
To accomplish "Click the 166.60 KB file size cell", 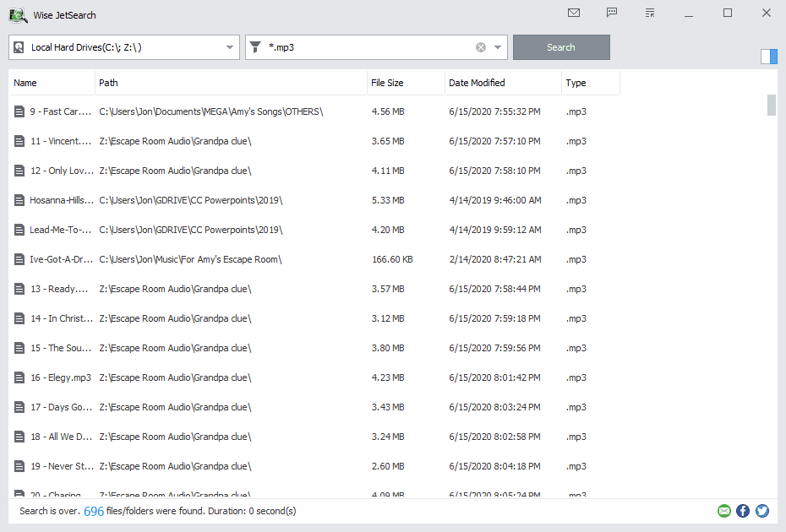I will click(392, 259).
